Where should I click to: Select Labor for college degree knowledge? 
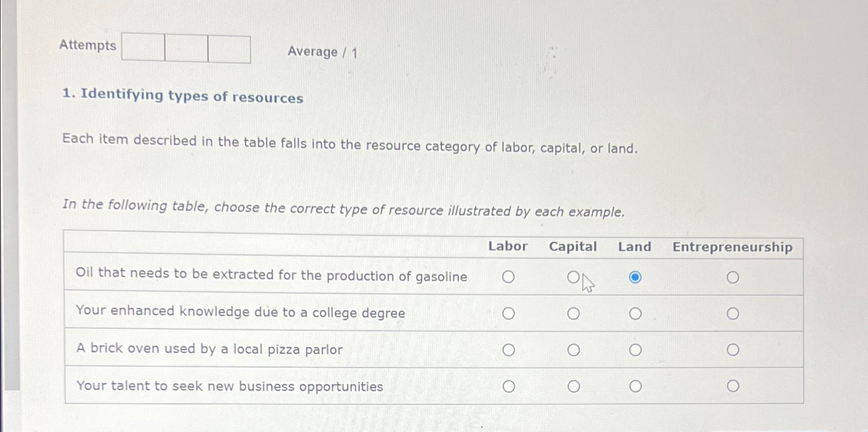click(x=509, y=313)
